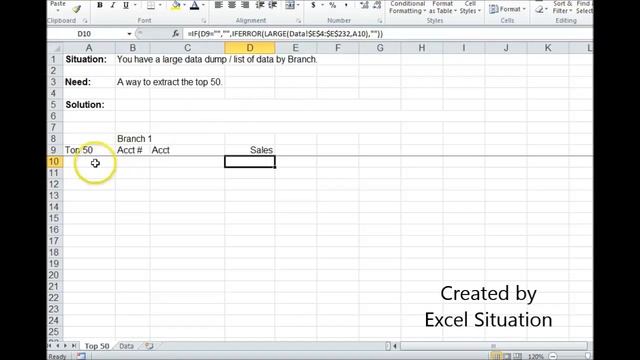
Task: Click Merge and Center icon
Action: pyautogui.click(x=289, y=5)
